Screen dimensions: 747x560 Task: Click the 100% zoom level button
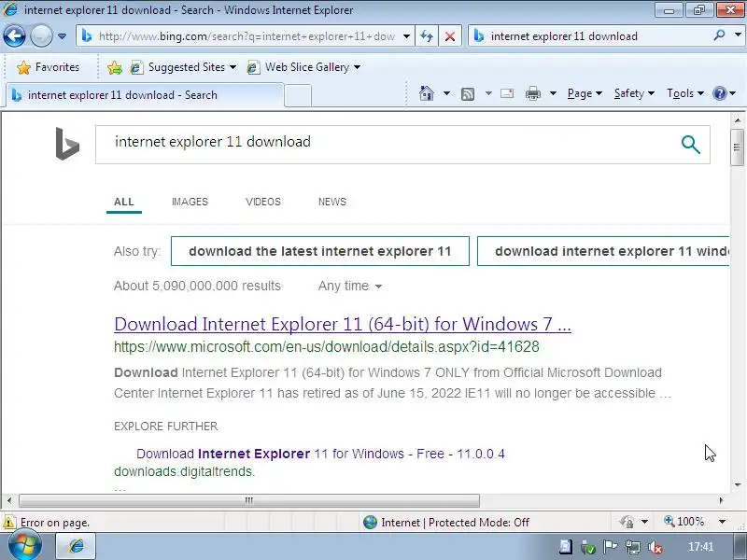click(x=684, y=522)
